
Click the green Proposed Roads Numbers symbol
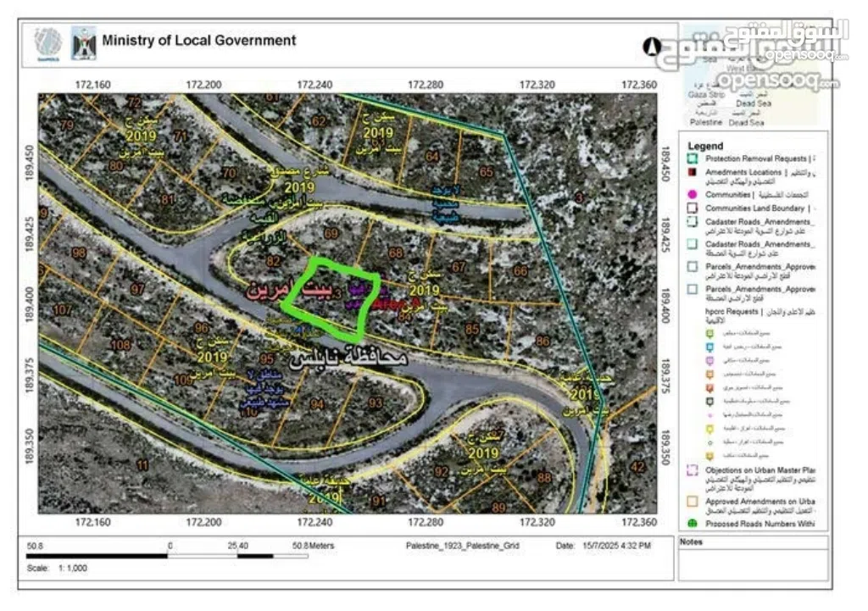[x=693, y=524]
